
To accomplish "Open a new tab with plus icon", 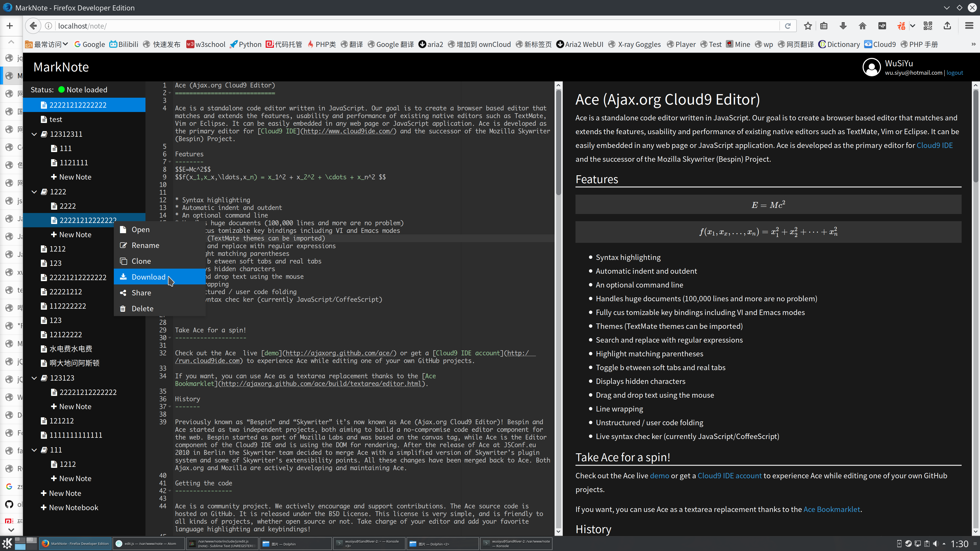I will pyautogui.click(x=10, y=26).
